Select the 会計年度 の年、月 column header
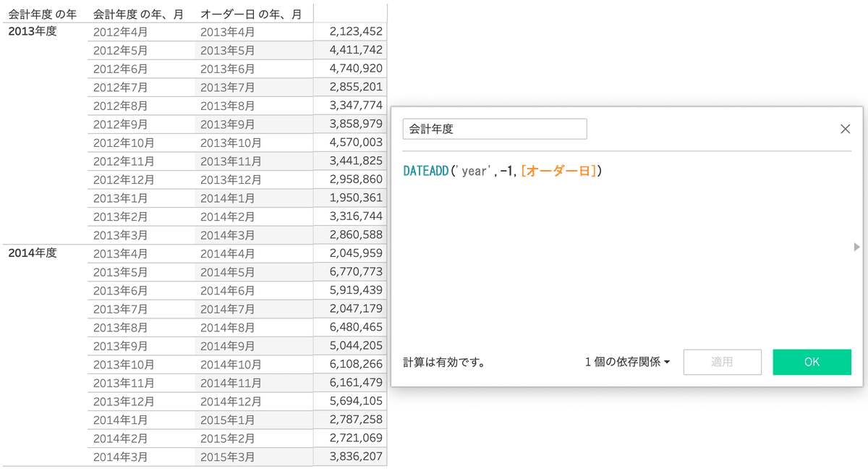 click(138, 13)
